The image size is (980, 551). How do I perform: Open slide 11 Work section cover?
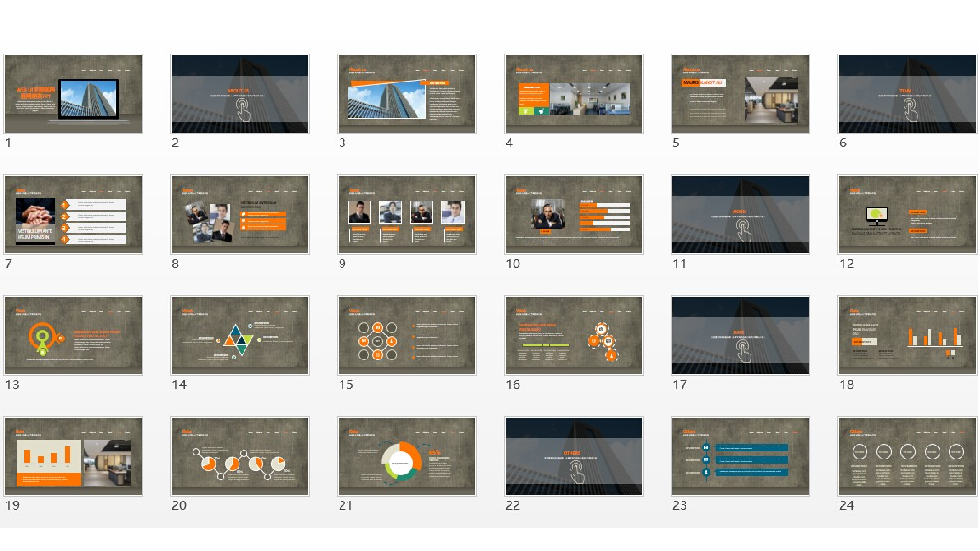[740, 215]
